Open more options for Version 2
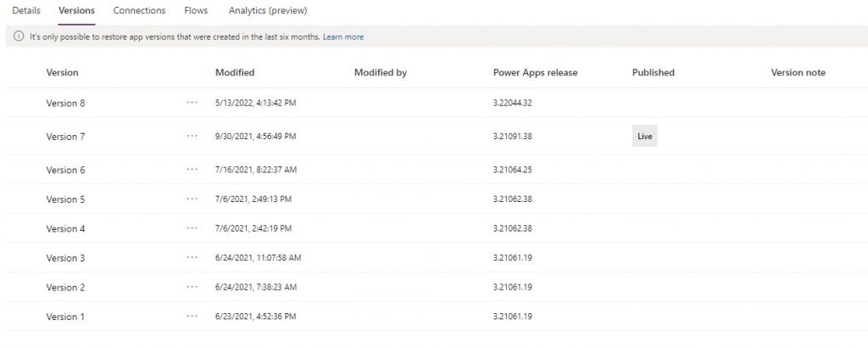The height and width of the screenshot is (348, 868). coord(192,287)
